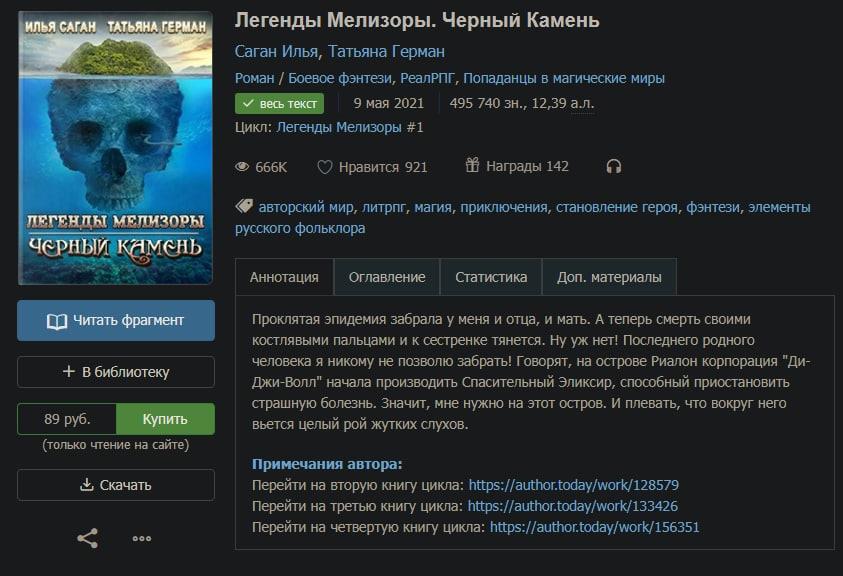Click the book cover thumbnail
The width and height of the screenshot is (843, 576).
[116, 148]
